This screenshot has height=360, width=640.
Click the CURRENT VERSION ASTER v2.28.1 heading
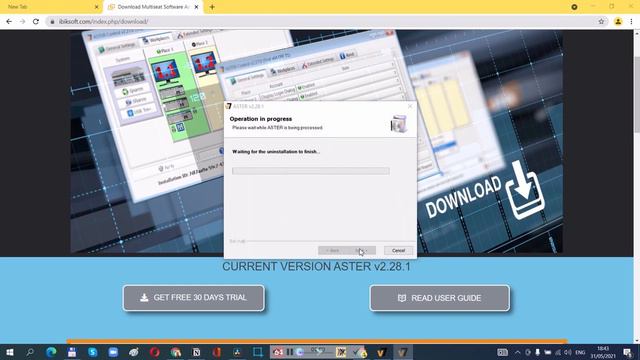point(316,267)
